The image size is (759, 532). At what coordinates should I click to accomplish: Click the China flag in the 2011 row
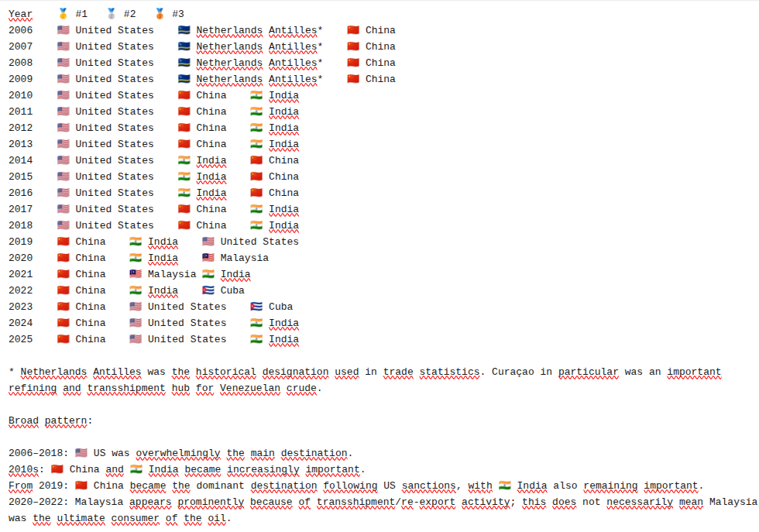pyautogui.click(x=184, y=112)
